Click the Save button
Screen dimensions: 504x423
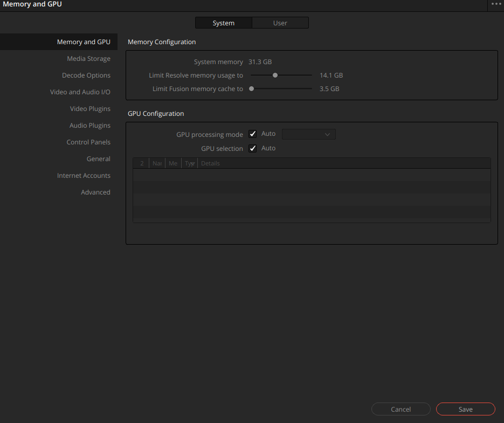coord(465,409)
